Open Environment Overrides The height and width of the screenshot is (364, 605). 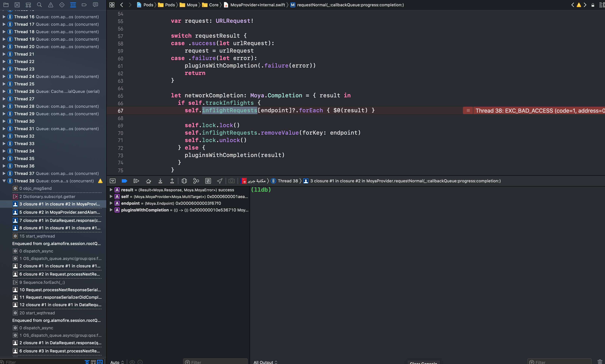pyautogui.click(x=208, y=181)
